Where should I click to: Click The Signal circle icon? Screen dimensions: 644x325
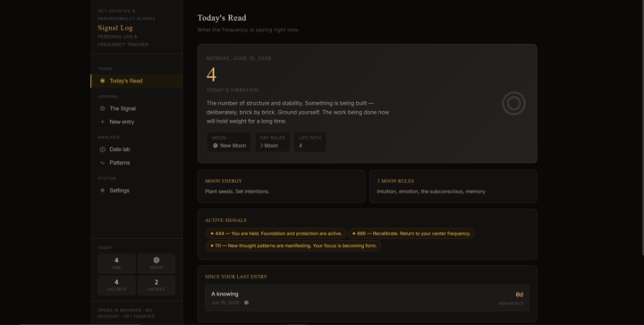(102, 108)
